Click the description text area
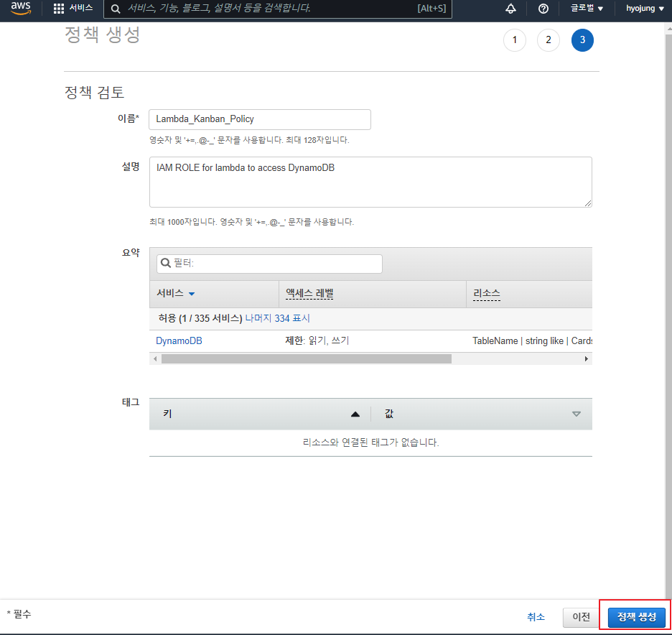This screenshot has height=635, width=672. tap(370, 182)
